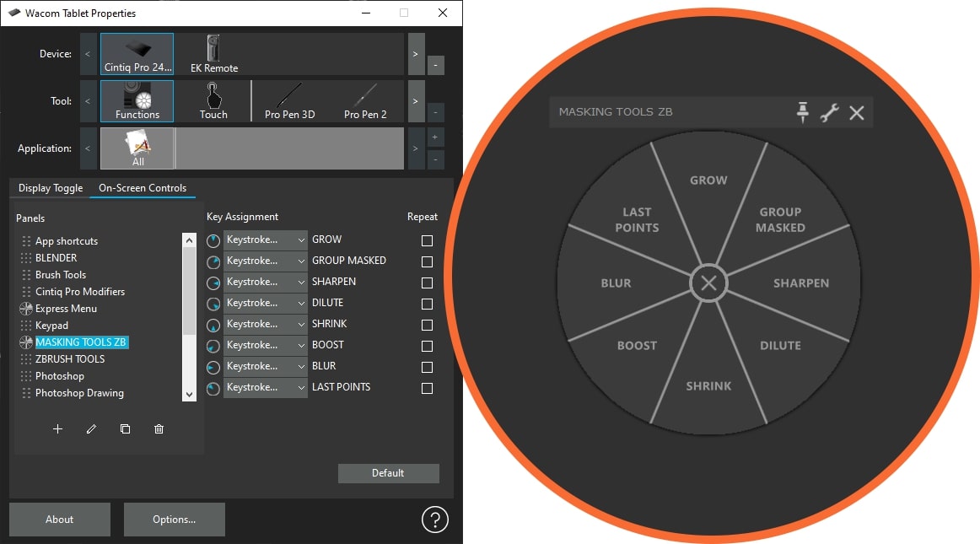This screenshot has height=544, width=980.
Task: Open Keystroke dropdown for LAST POINTS
Action: [266, 388]
